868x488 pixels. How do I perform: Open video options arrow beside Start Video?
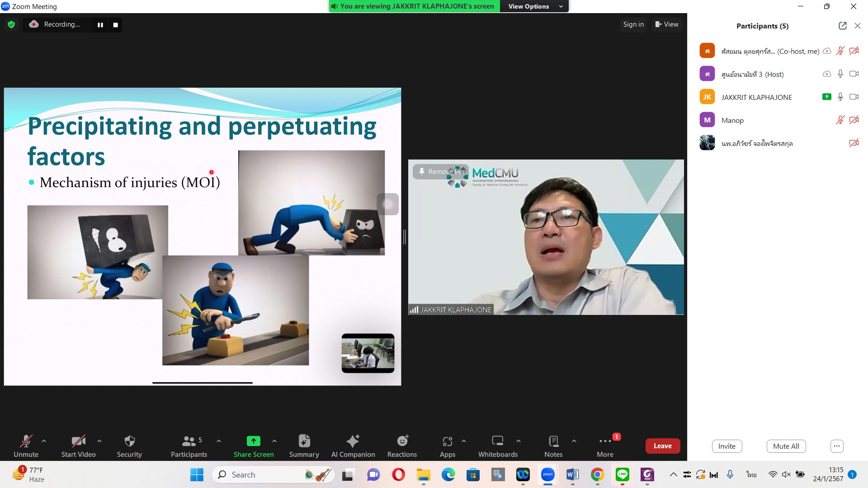tap(99, 441)
